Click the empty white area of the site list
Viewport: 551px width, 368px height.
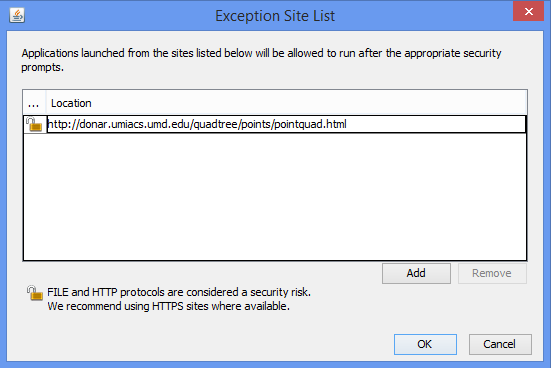tap(275, 197)
